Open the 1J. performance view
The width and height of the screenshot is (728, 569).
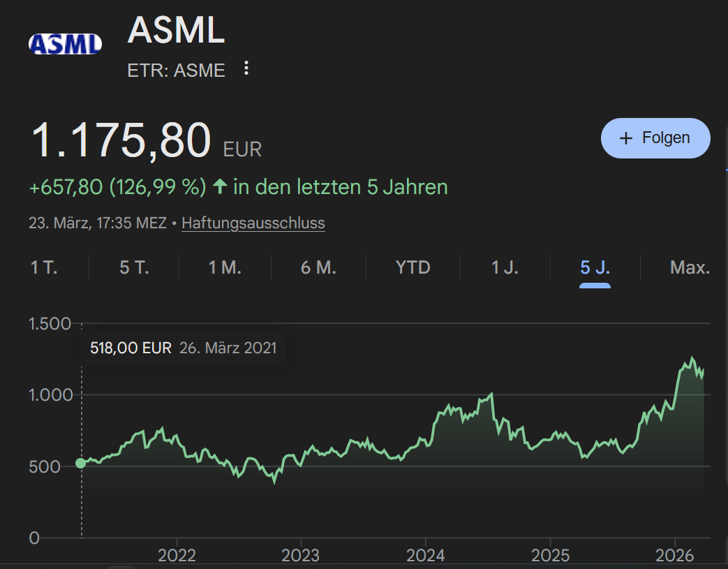(x=505, y=267)
